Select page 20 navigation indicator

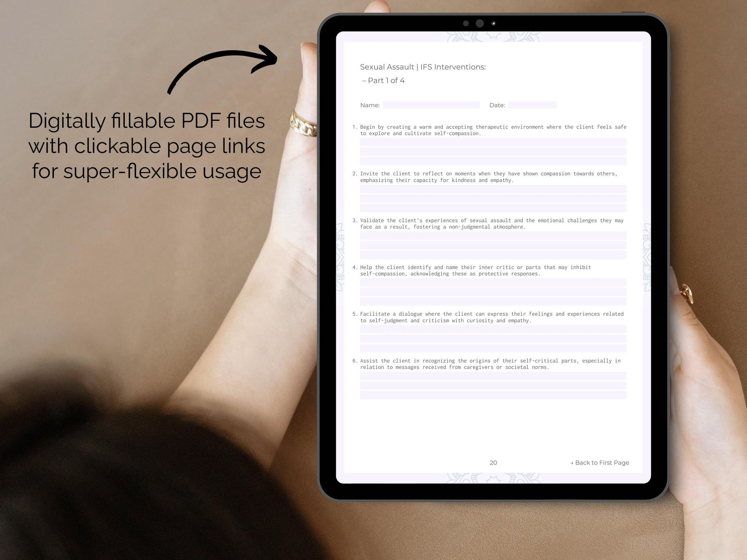pos(493,462)
